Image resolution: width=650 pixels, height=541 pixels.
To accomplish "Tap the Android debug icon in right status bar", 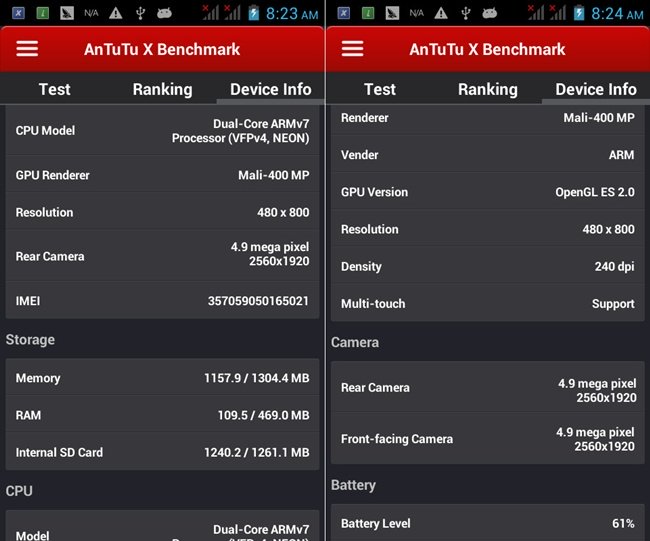I will coord(490,13).
